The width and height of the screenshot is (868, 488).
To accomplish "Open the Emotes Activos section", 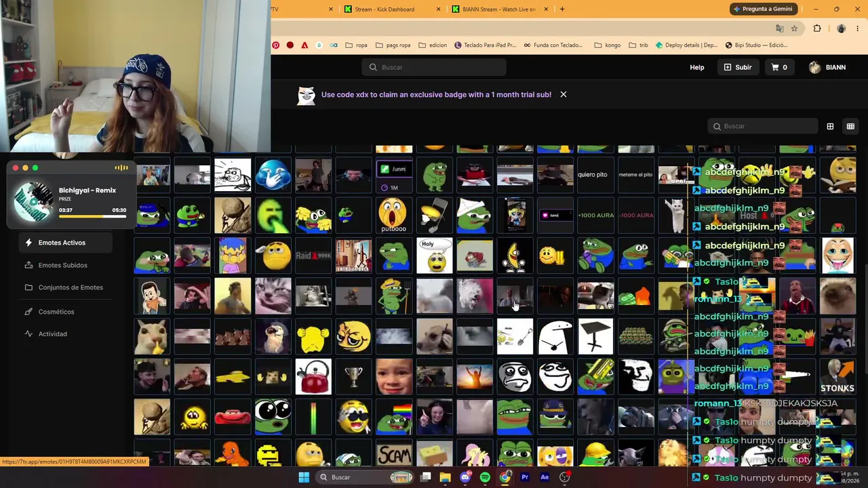I will coord(66,243).
